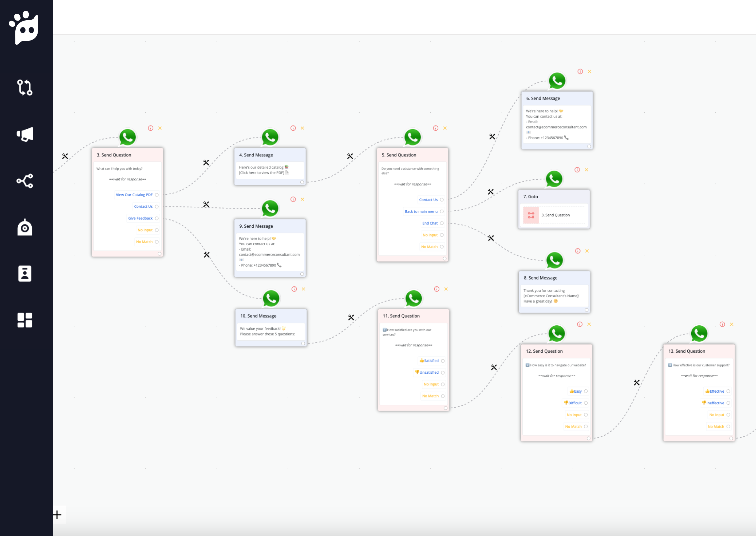The height and width of the screenshot is (536, 756).
Task: Open the contacts badge icon in the sidebar
Action: point(25,274)
